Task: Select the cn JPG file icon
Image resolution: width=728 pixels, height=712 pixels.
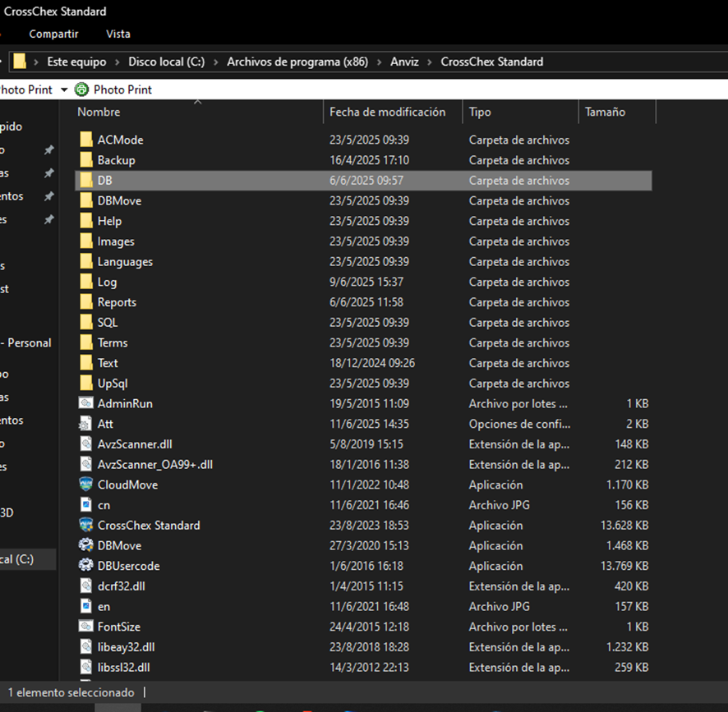Action: 86,504
